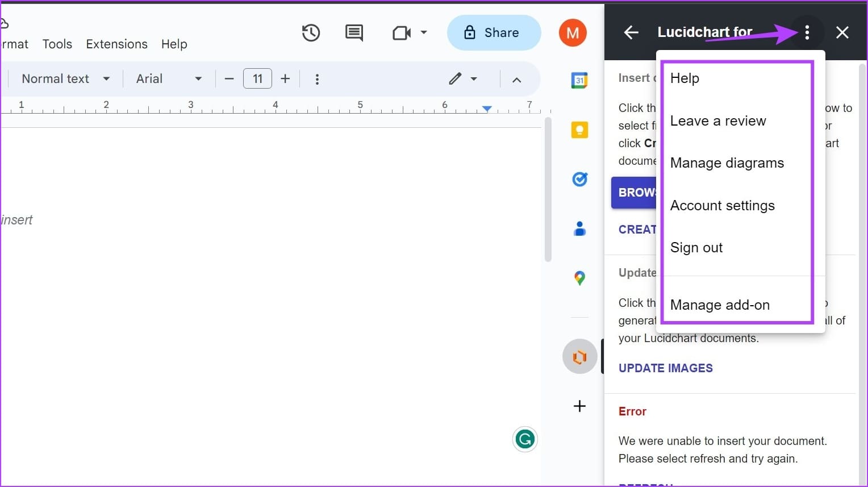
Task: Open the comments panel icon
Action: tap(354, 33)
